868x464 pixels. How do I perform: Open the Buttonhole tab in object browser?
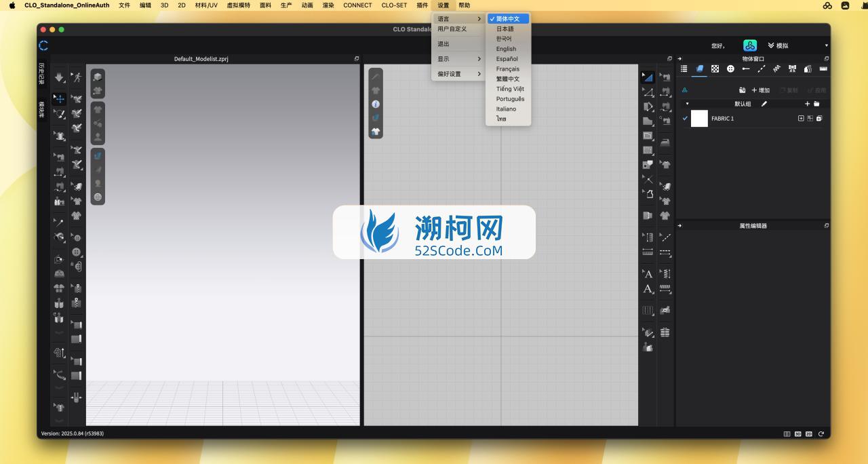pyautogui.click(x=746, y=69)
